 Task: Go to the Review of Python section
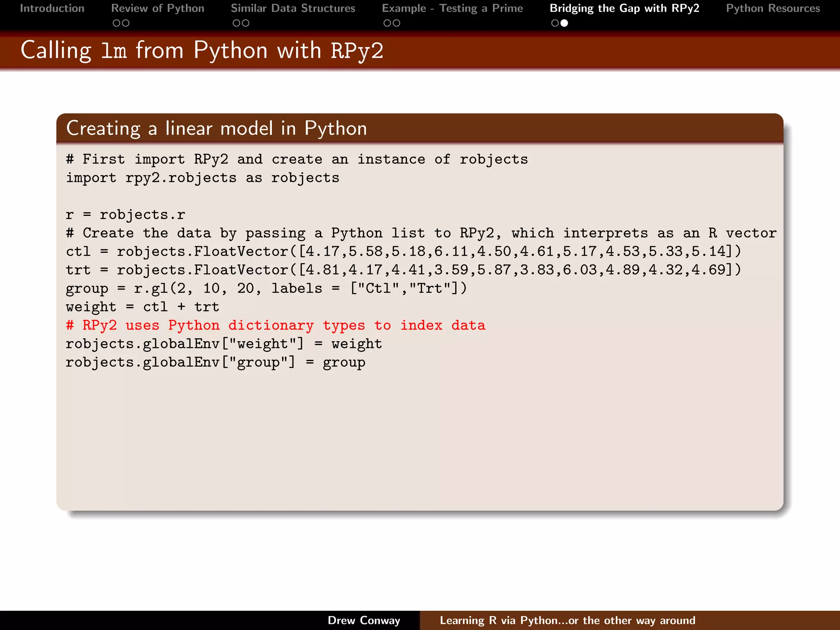pyautogui.click(x=157, y=8)
